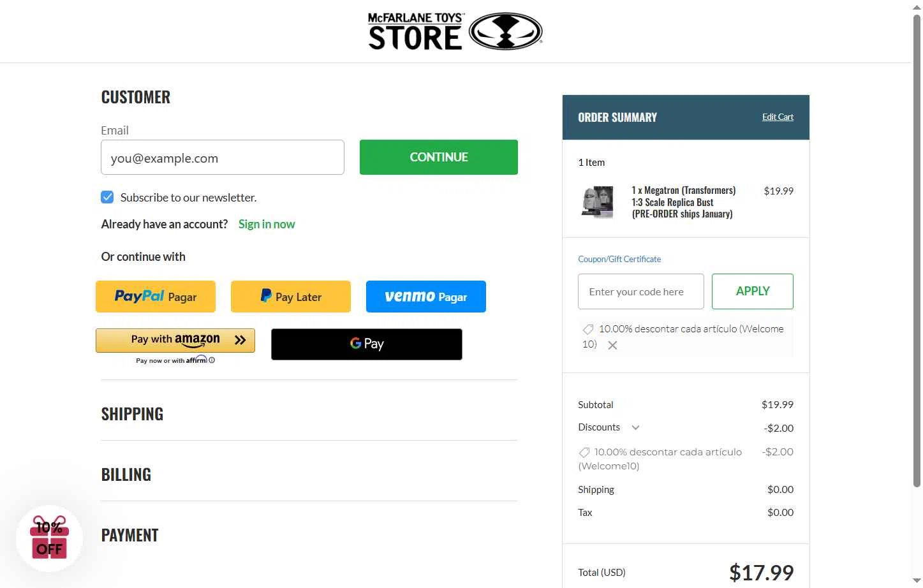Open the 10% OFF gift icon

(50, 538)
